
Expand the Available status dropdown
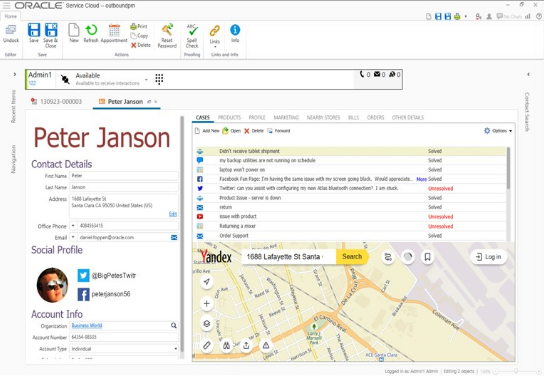pos(146,80)
